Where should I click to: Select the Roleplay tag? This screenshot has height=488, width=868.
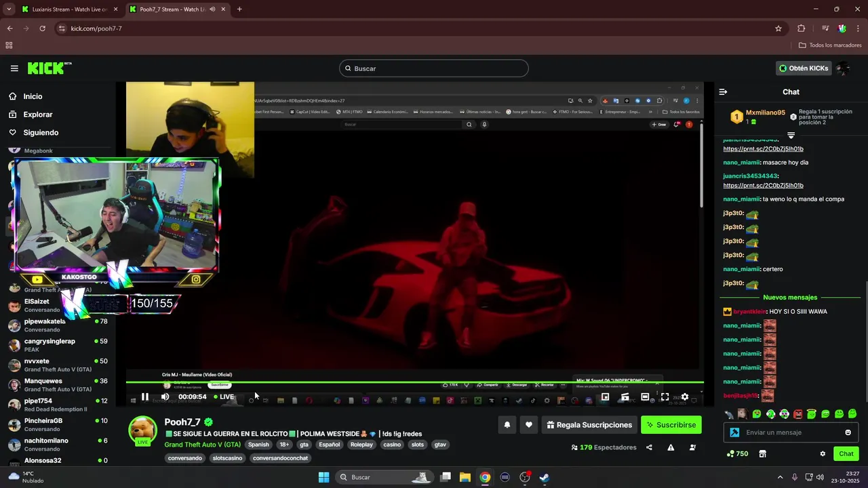pos(361,445)
